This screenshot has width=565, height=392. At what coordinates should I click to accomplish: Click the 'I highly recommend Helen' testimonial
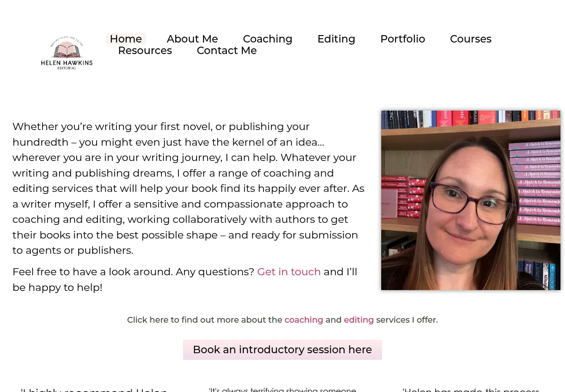(x=94, y=389)
